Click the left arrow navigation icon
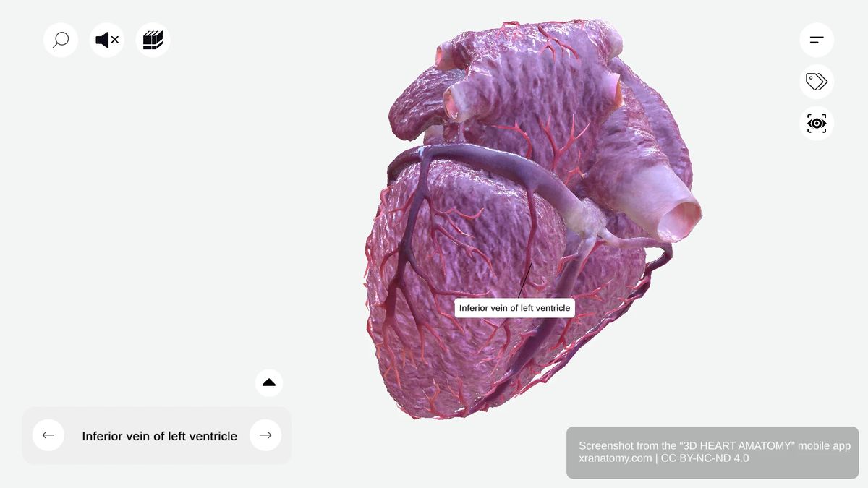Image resolution: width=868 pixels, height=488 pixels. 48,435
